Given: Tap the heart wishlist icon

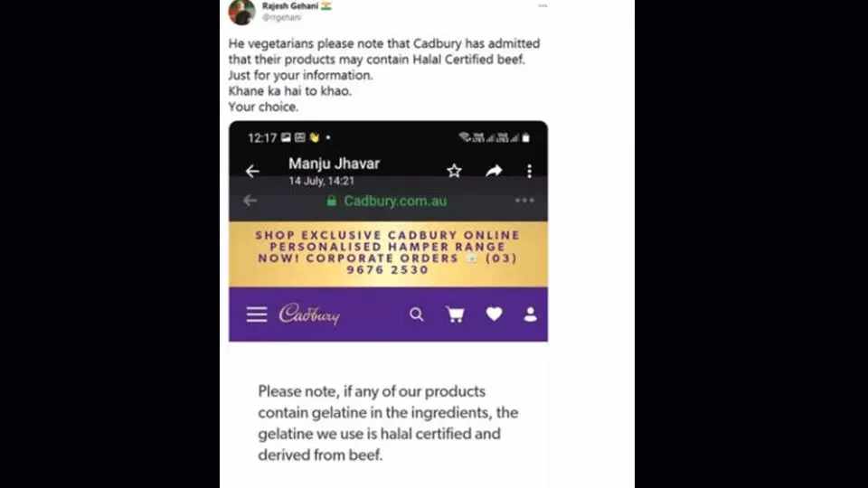Looking at the screenshot, I should pos(494,314).
